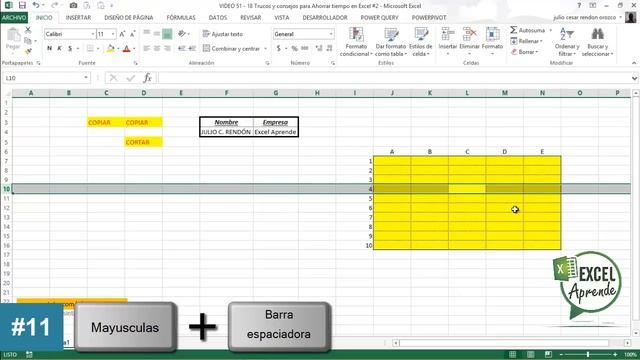Collapse the ribbon with the chevron
This screenshot has height=360, width=640.
click(634, 63)
